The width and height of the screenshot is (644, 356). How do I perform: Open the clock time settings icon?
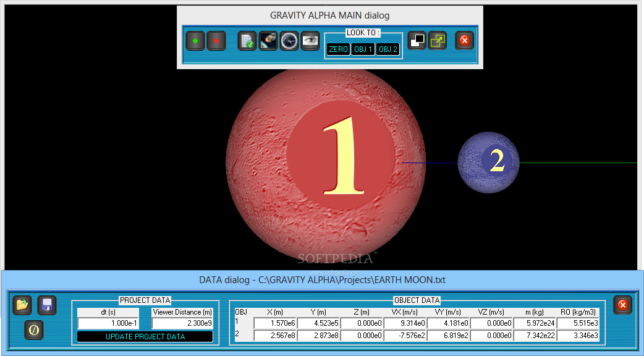point(289,41)
